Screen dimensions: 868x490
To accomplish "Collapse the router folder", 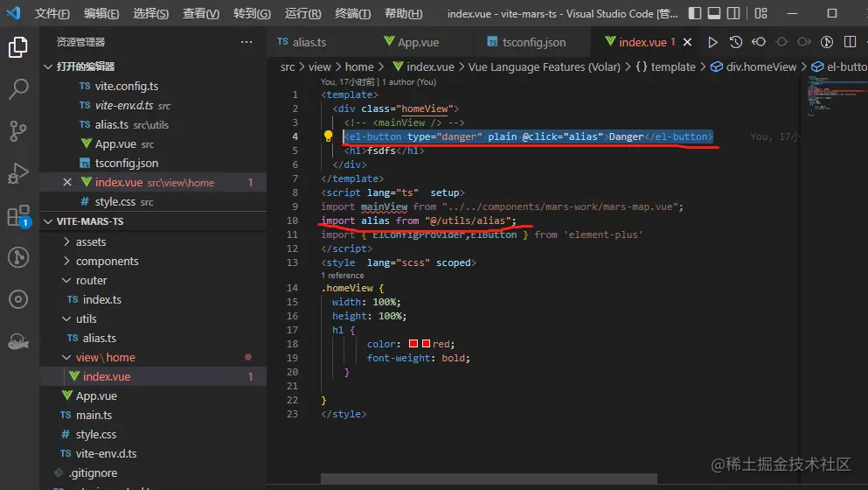I will click(66, 281).
